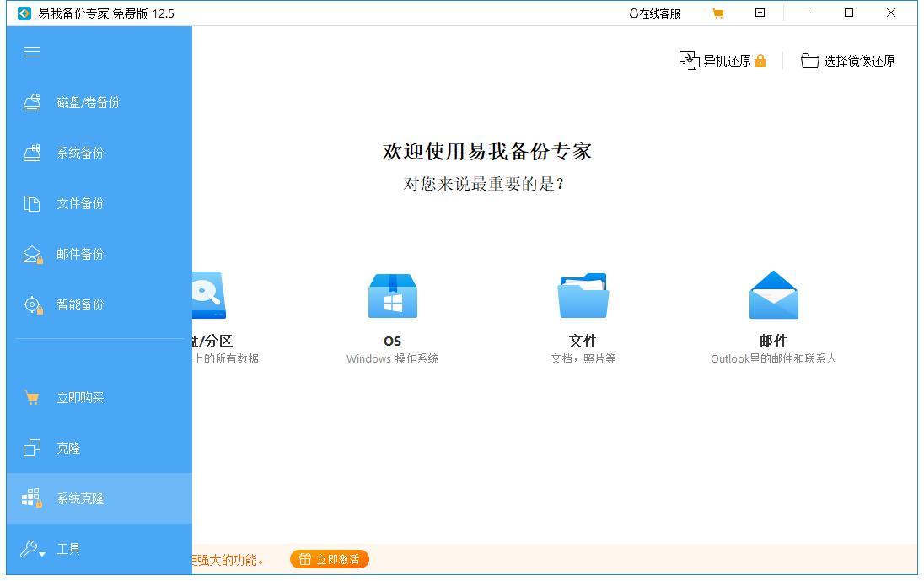924x581 pixels.
Task: Switch to 选择镜像还原 restore mode
Action: pyautogui.click(x=847, y=61)
